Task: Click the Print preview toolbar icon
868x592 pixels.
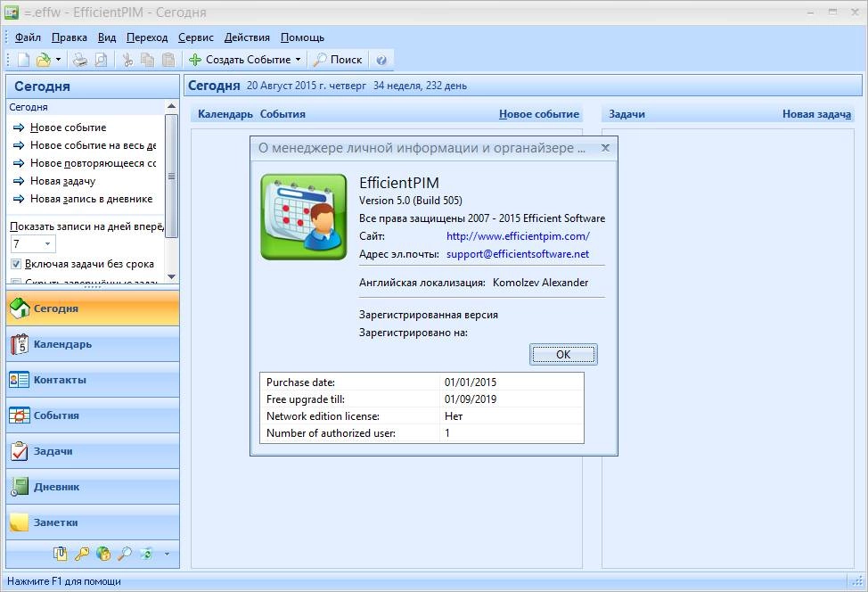Action: click(101, 59)
